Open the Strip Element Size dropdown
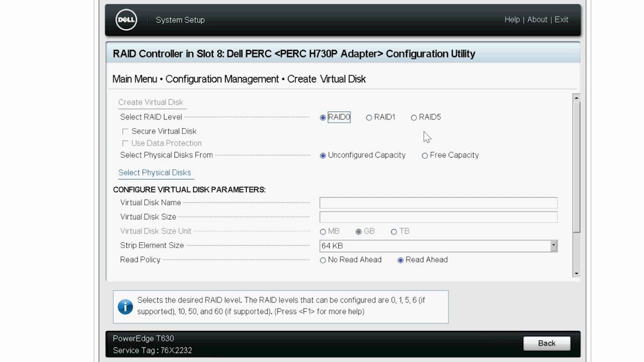This screenshot has width=644, height=362. [x=438, y=246]
